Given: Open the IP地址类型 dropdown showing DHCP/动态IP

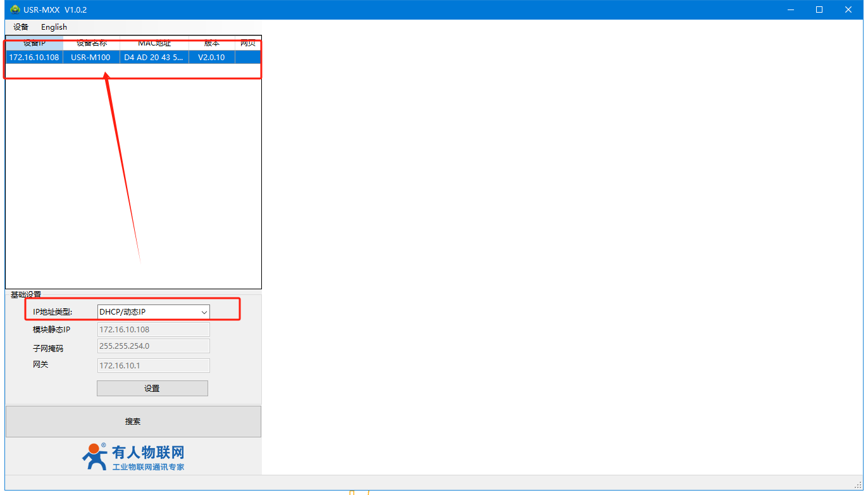Looking at the screenshot, I should (x=153, y=311).
